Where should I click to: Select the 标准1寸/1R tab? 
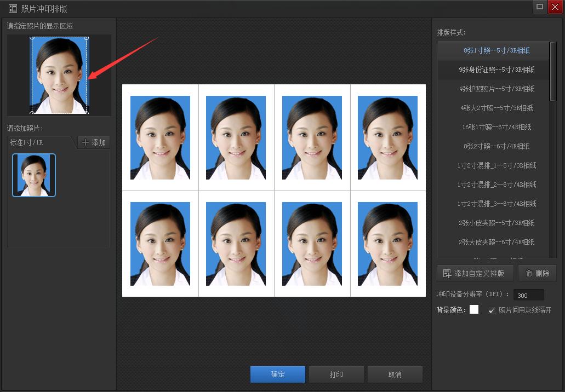[x=40, y=142]
